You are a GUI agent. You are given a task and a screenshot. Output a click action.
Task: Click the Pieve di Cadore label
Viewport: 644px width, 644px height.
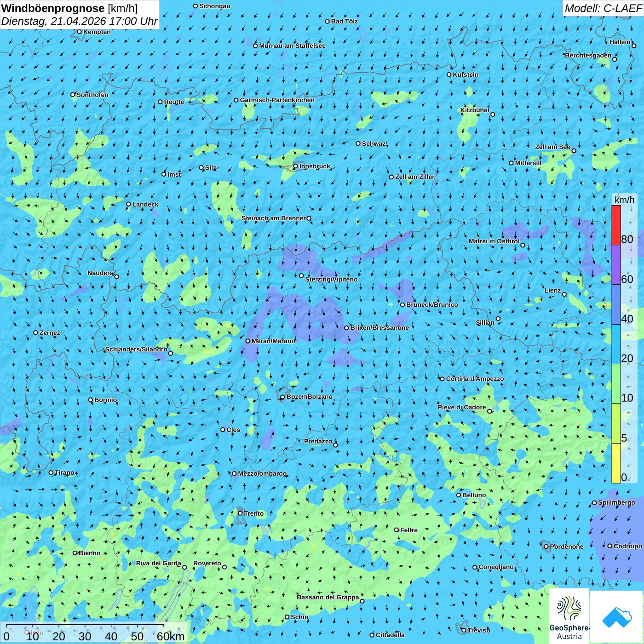coord(462,407)
